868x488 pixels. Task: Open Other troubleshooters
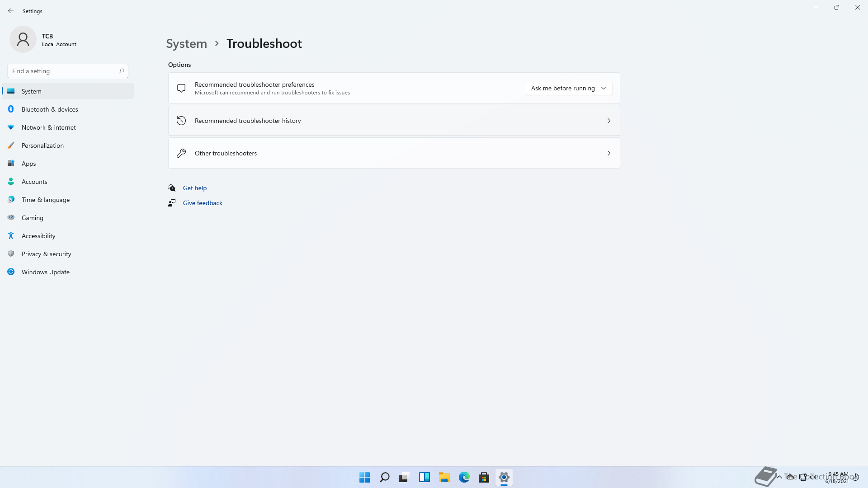[x=394, y=153]
